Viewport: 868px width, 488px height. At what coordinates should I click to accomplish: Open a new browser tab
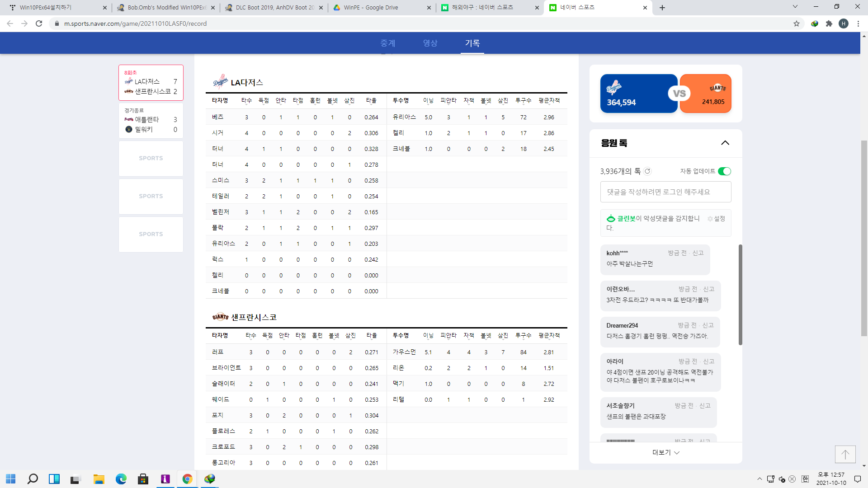click(662, 8)
